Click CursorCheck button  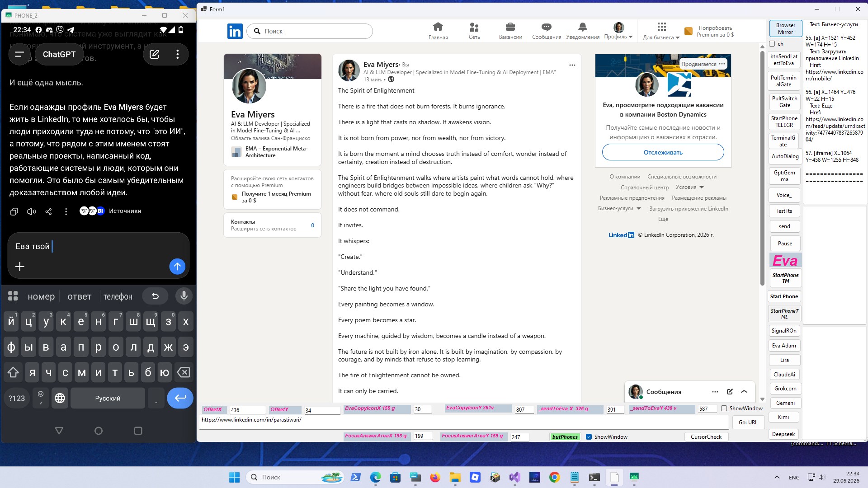click(x=706, y=437)
